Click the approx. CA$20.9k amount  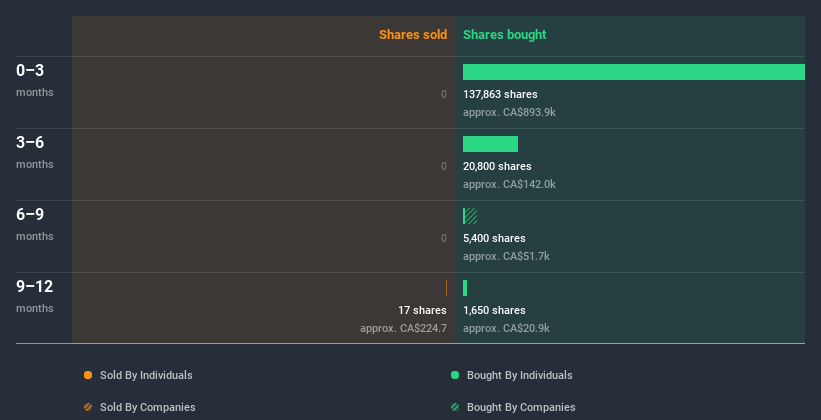(x=506, y=328)
